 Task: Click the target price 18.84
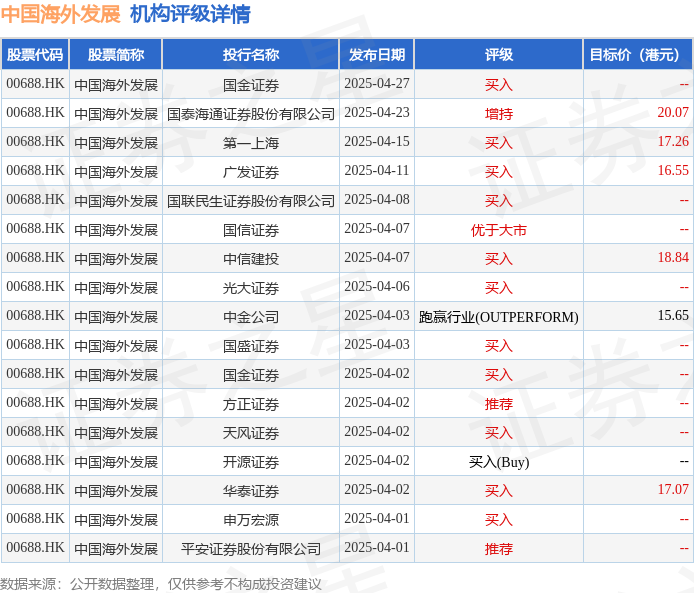[673, 258]
